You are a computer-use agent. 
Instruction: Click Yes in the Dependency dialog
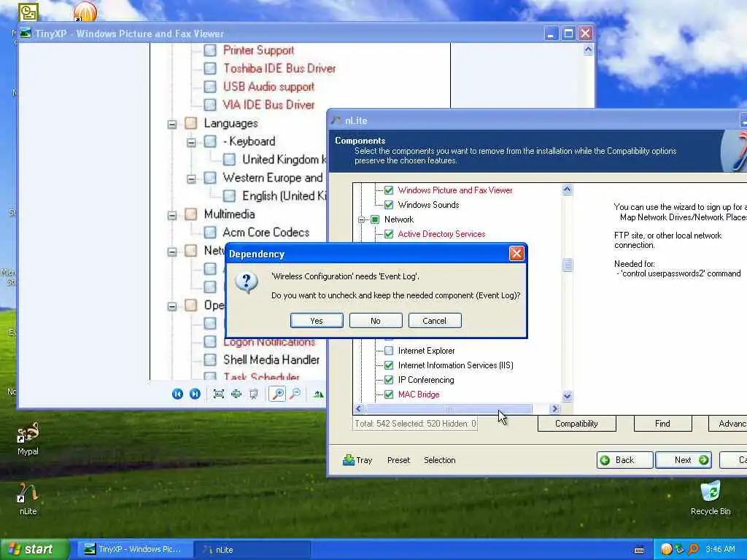[317, 321]
